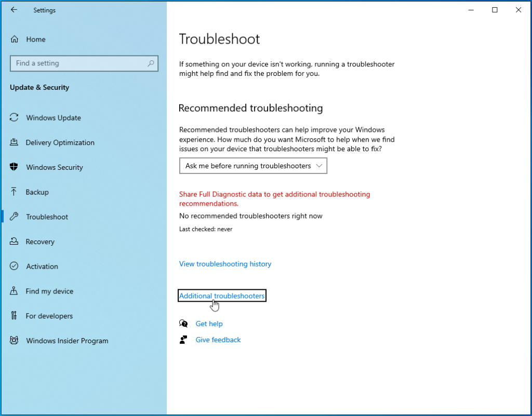Click the back arrow to leave Settings
This screenshot has height=416, width=532.
point(14,10)
